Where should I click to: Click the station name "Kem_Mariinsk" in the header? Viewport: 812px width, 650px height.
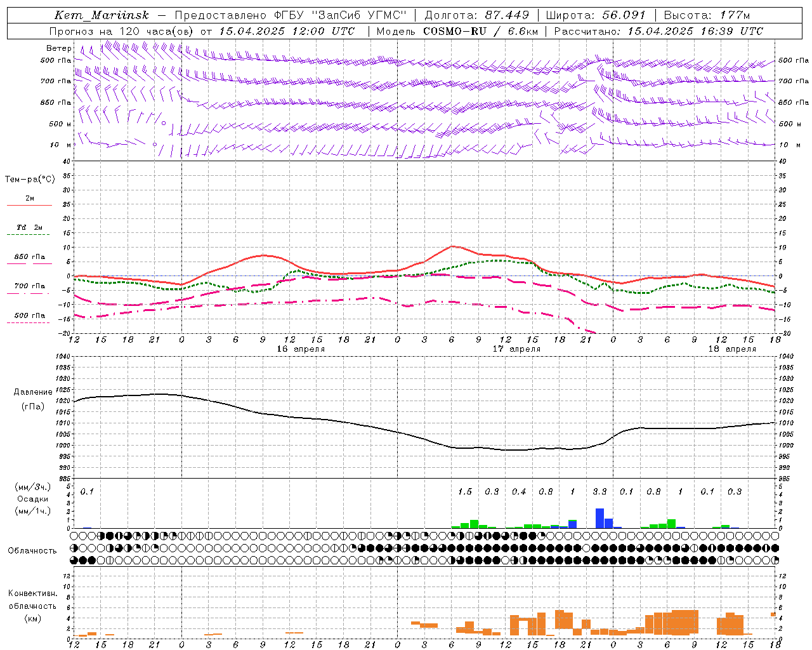(101, 15)
